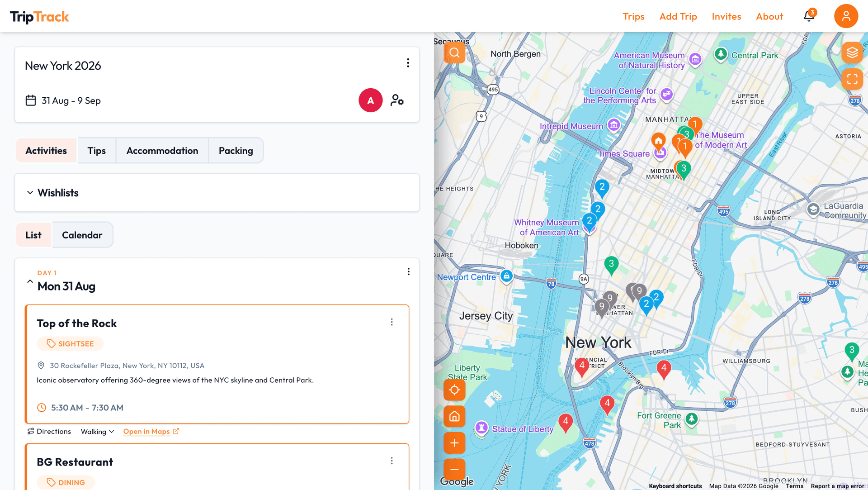The width and height of the screenshot is (868, 490).
Task: Click the BG Restaurant title
Action: tap(75, 462)
